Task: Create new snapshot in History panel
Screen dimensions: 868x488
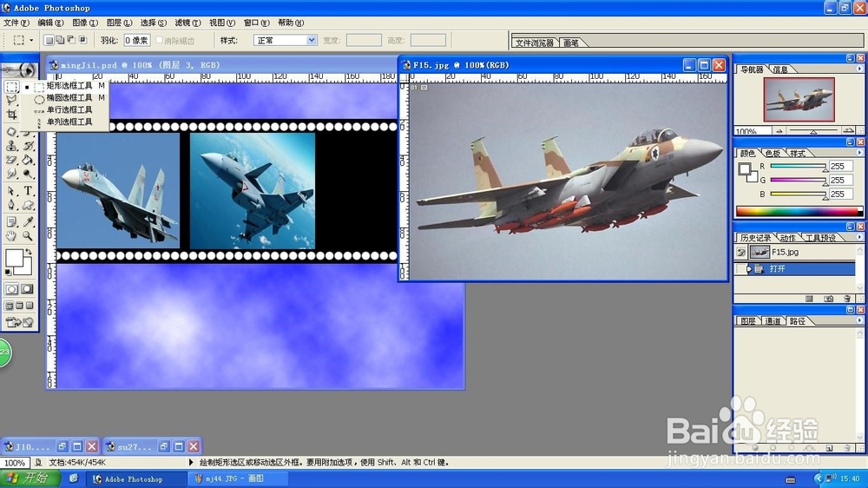Action: pyautogui.click(x=828, y=299)
